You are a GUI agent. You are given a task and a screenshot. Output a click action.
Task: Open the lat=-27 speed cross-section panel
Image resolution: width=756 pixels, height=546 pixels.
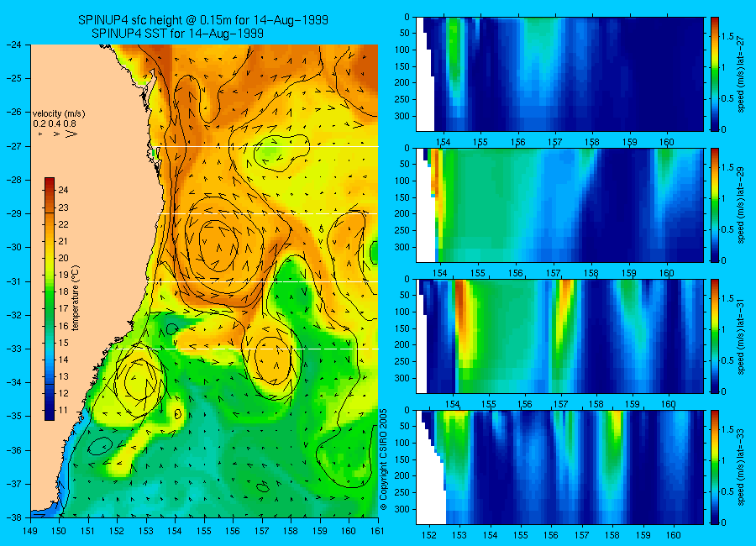(x=559, y=74)
